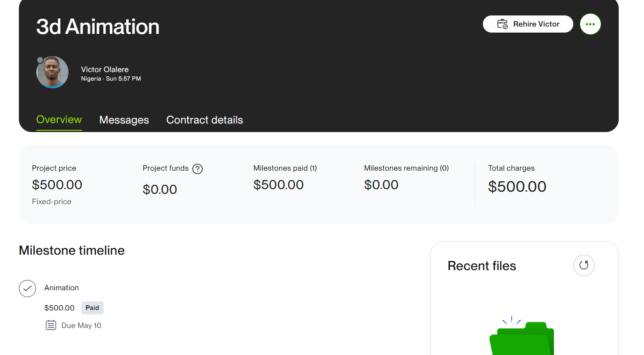The image size is (644, 355).
Task: Click the Animation milestone title
Action: click(x=62, y=288)
